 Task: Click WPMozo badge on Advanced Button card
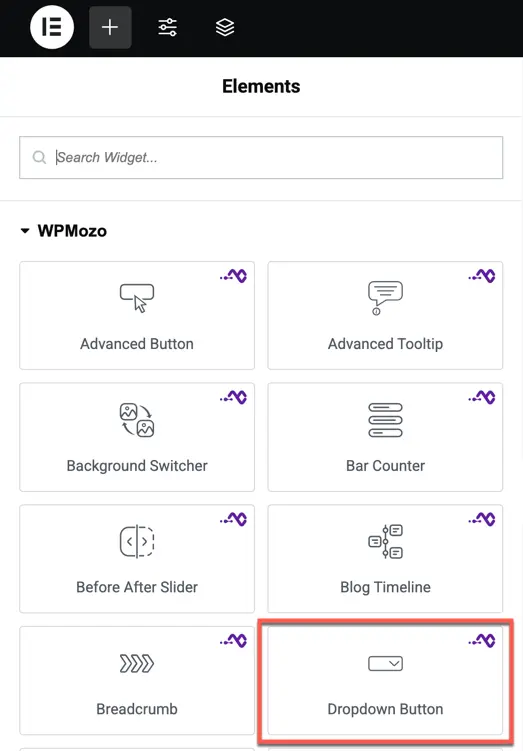[x=234, y=276]
